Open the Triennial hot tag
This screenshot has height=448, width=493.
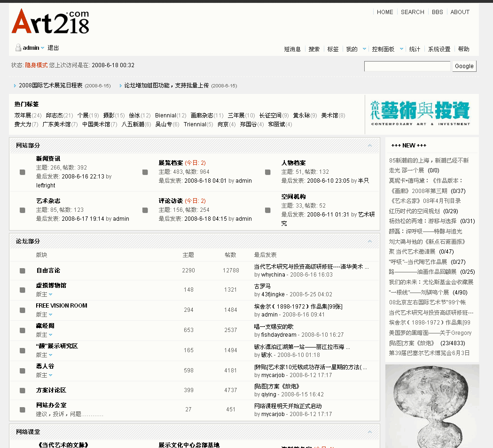coord(195,124)
